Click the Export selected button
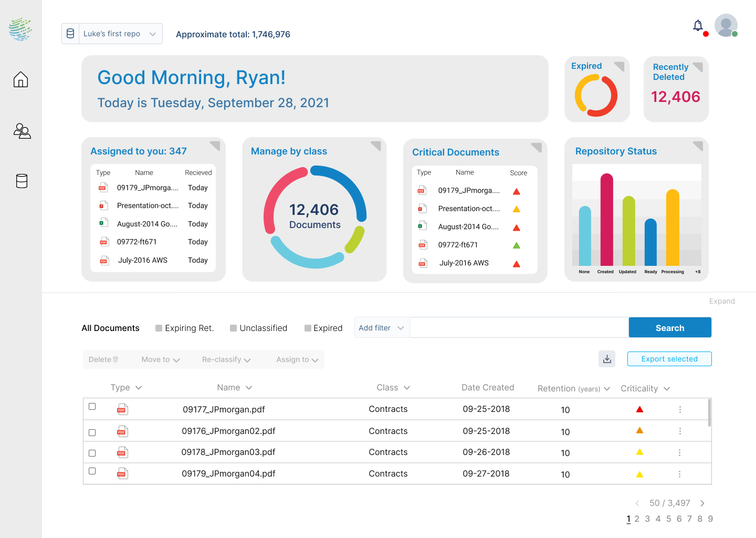This screenshot has width=756, height=538. [669, 359]
